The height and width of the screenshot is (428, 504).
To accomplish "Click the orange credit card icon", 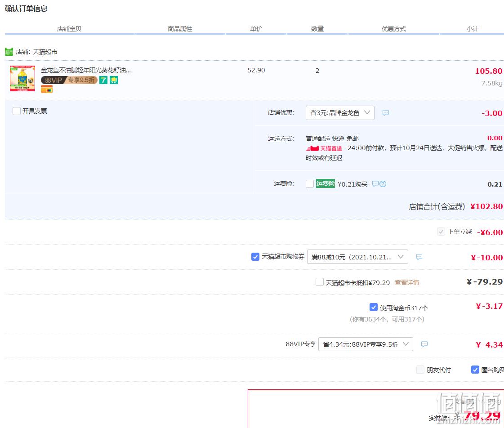I will click(x=47, y=89).
